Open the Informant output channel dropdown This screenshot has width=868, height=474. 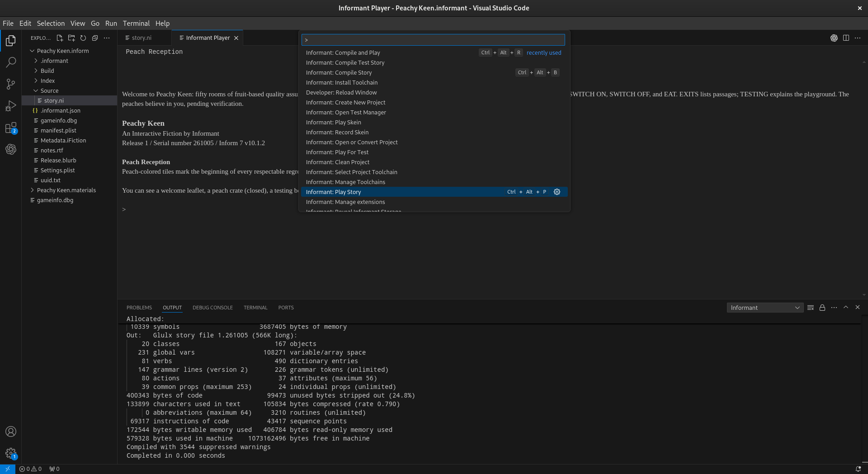point(765,308)
